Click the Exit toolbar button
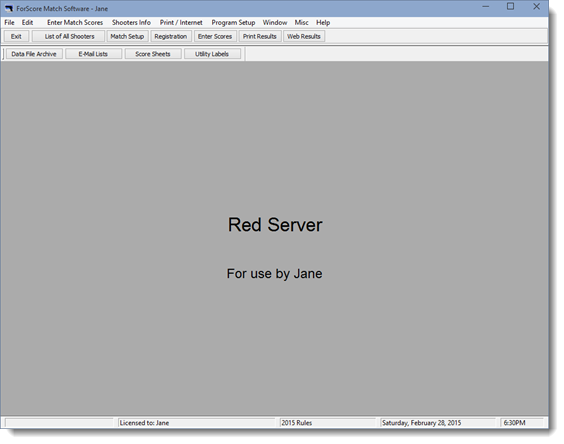 pyautogui.click(x=16, y=36)
